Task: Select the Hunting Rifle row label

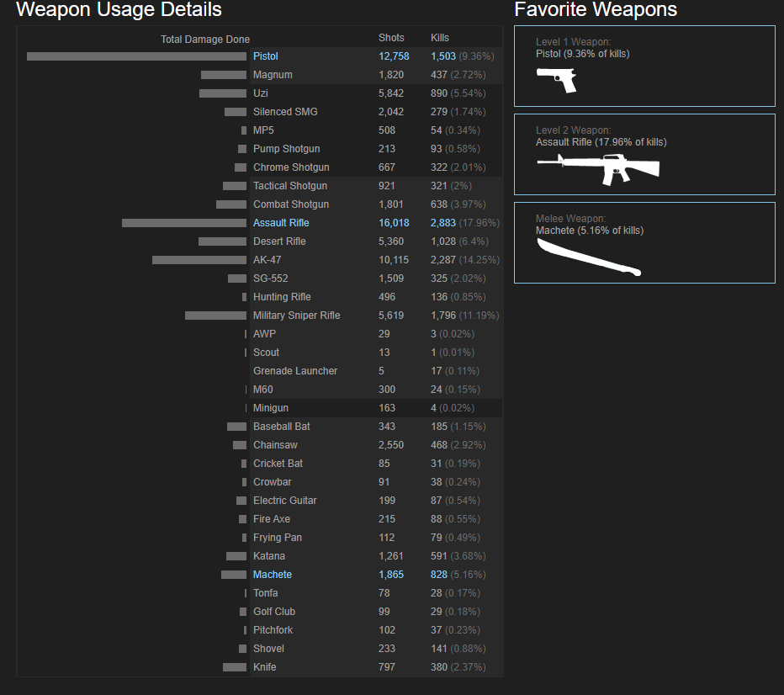Action: tap(282, 296)
